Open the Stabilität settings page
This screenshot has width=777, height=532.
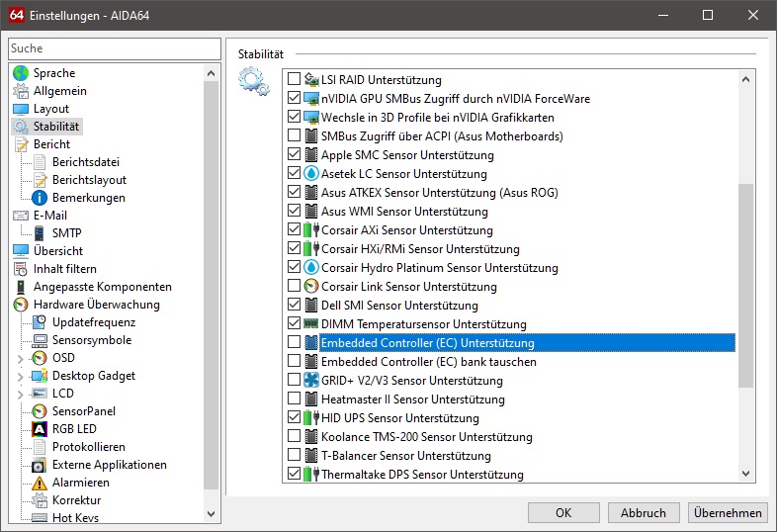tap(56, 127)
